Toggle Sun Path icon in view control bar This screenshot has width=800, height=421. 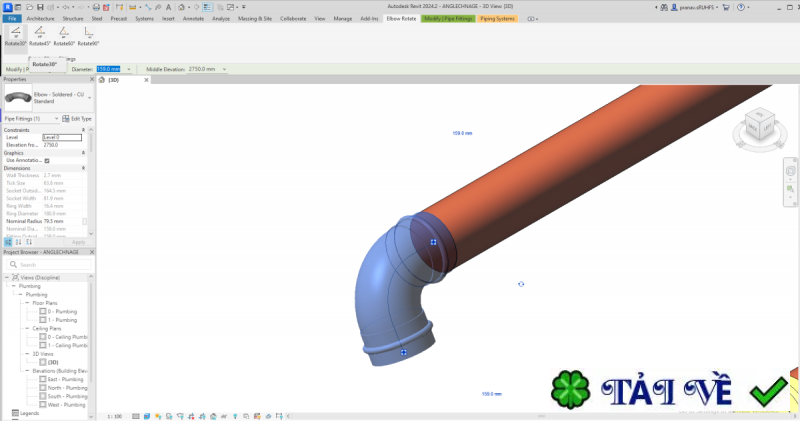coord(158,416)
